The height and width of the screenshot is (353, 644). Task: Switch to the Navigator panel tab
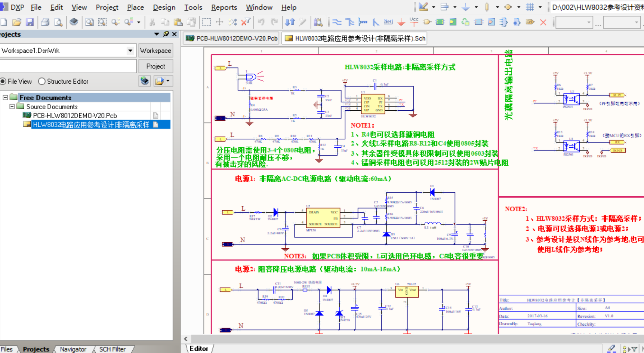(x=73, y=349)
